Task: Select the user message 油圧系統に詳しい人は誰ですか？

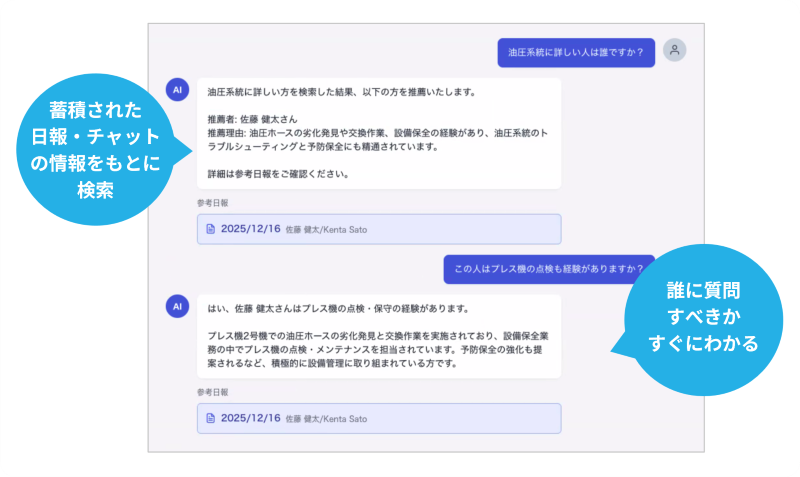Action: click(x=576, y=52)
